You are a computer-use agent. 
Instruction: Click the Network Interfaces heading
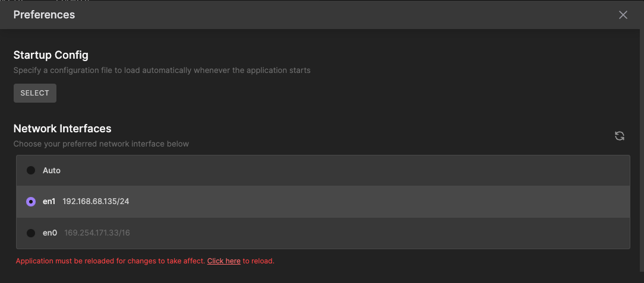(x=62, y=128)
